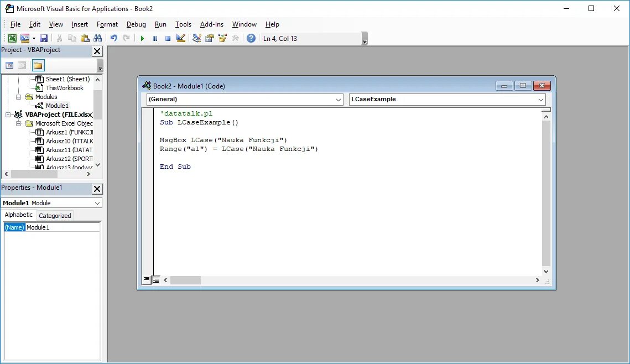This screenshot has width=630, height=364.
Task: Toggle Procedure View button in code window
Action: click(147, 279)
